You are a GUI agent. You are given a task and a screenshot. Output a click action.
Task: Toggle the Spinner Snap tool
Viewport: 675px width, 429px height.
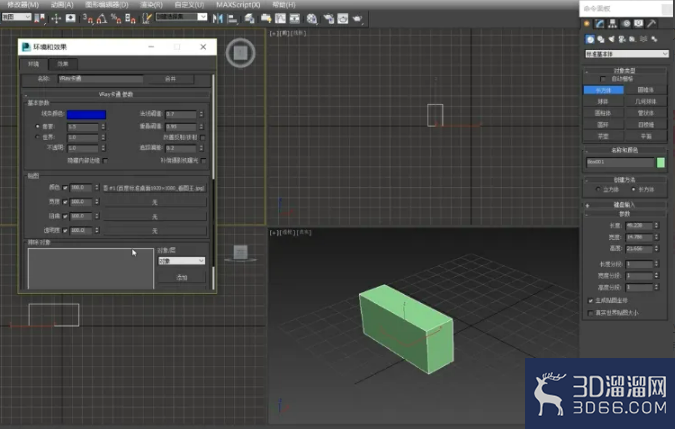(130, 19)
